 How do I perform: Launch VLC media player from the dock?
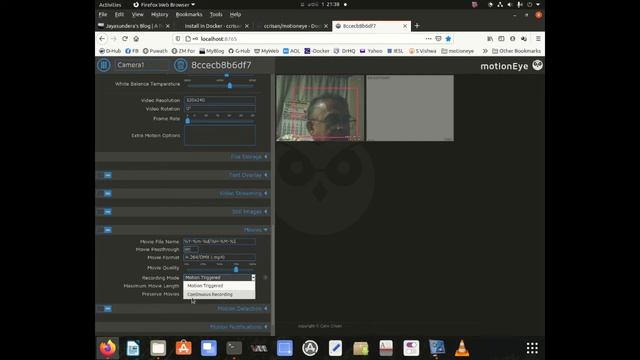point(462,348)
